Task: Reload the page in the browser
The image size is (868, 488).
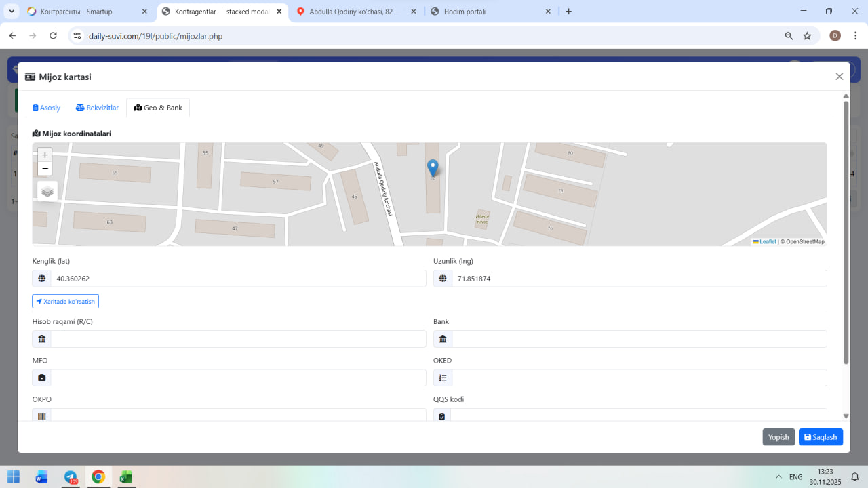Action: (x=53, y=36)
